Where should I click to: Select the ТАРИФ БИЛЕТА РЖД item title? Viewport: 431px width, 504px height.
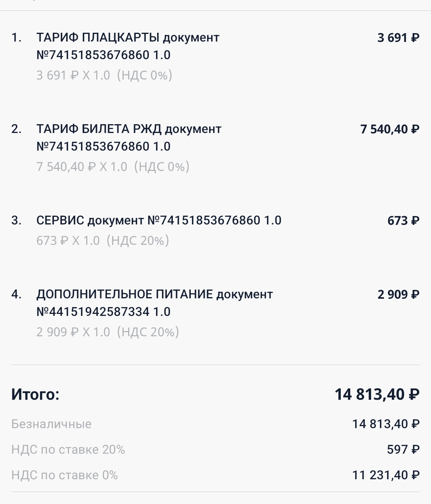(x=129, y=137)
